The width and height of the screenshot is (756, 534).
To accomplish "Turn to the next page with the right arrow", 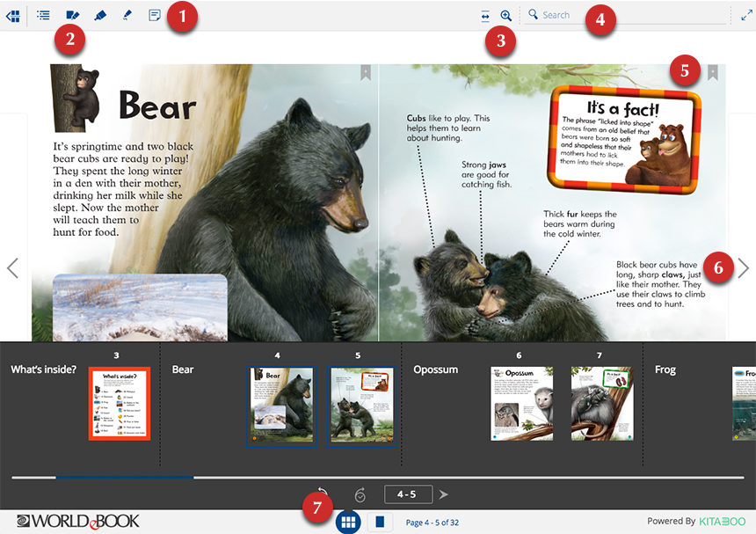I will (x=743, y=267).
